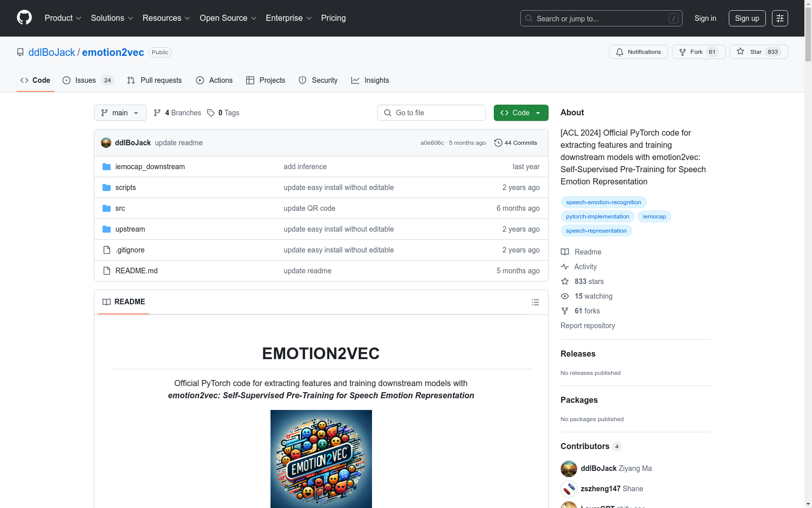The height and width of the screenshot is (508, 812).
Task: Click the README.md file icon
Action: tap(107, 271)
